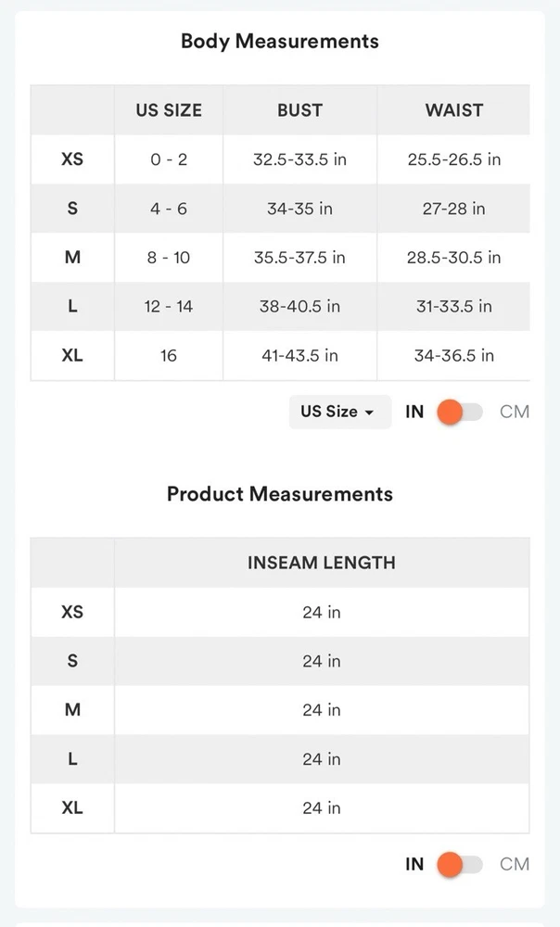Select the XL row in Body Measurements

pyautogui.click(x=72, y=355)
